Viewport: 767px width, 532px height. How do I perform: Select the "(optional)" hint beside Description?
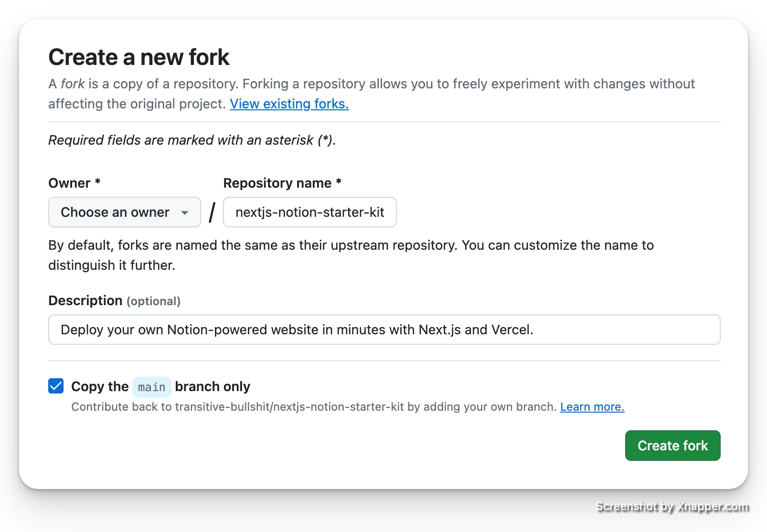pyautogui.click(x=153, y=301)
